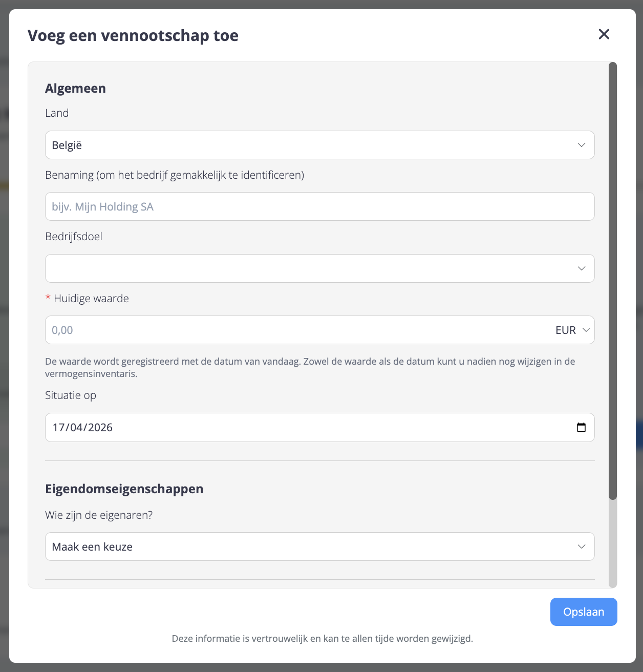Screen dimensions: 643x672
Task: Click the chevron arrow of Land dropdown
Action: pyautogui.click(x=581, y=145)
